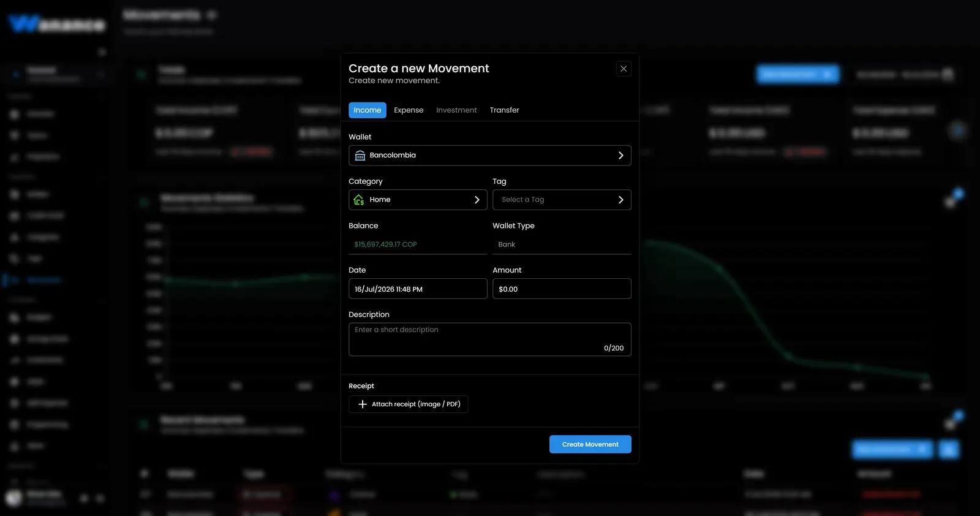Open the Home category dropdown

pyautogui.click(x=418, y=200)
